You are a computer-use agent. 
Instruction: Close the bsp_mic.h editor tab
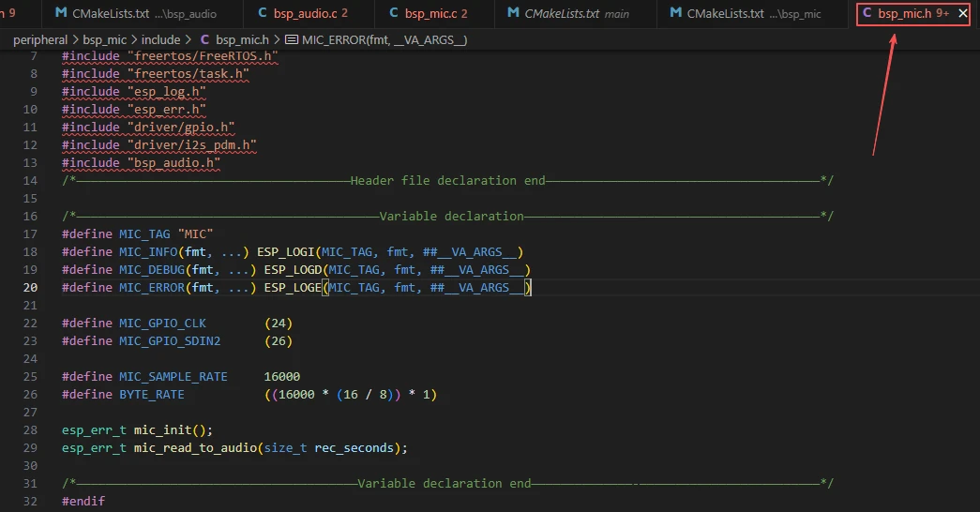click(962, 14)
